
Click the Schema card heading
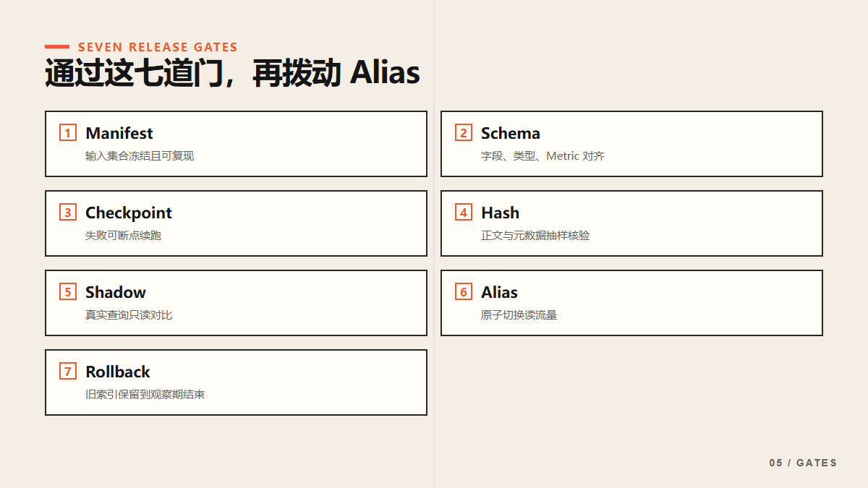(x=511, y=133)
